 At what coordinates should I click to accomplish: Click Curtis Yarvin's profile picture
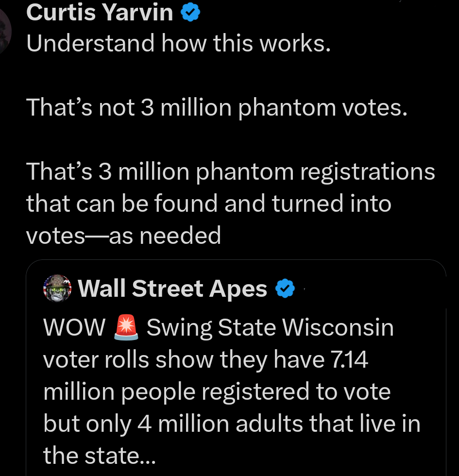(5, 29)
